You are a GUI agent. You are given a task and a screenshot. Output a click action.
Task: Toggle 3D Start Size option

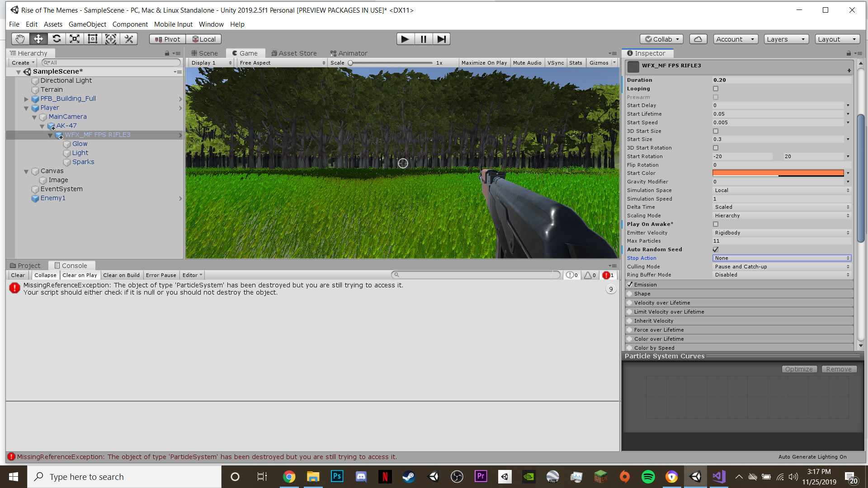point(715,131)
